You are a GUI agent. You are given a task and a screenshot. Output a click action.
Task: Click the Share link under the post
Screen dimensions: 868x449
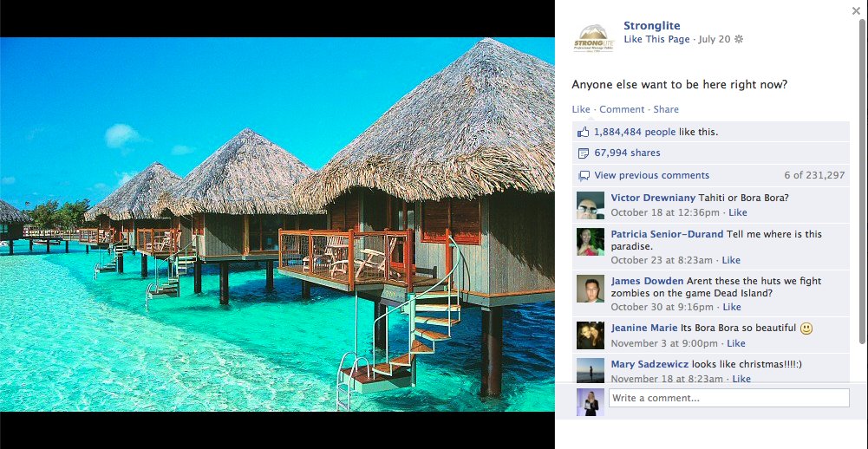click(666, 109)
